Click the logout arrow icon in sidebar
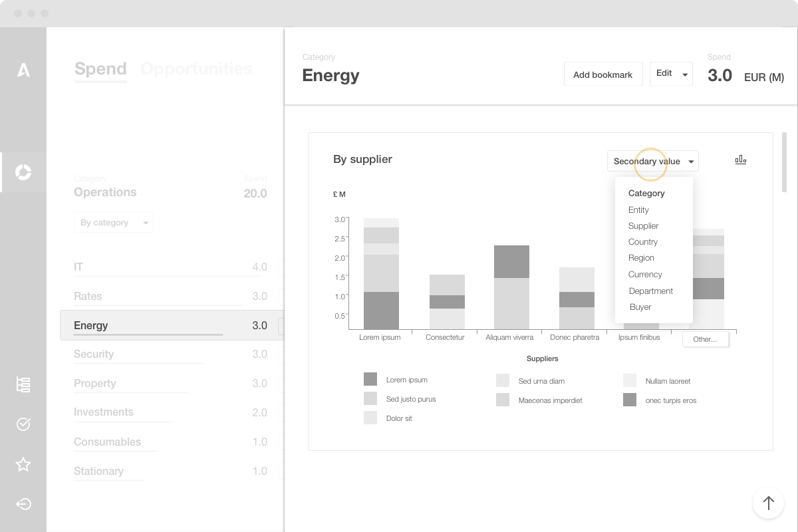798x532 pixels. point(23,504)
